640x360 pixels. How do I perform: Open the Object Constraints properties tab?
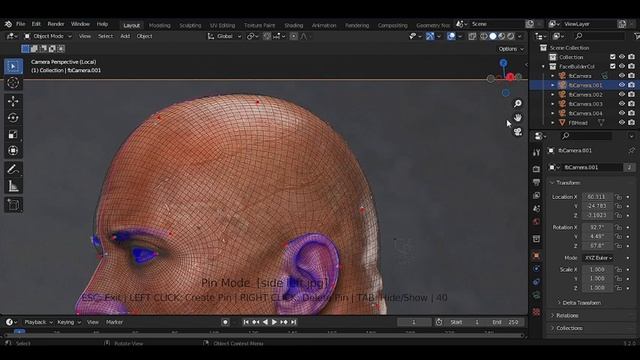click(x=536, y=282)
